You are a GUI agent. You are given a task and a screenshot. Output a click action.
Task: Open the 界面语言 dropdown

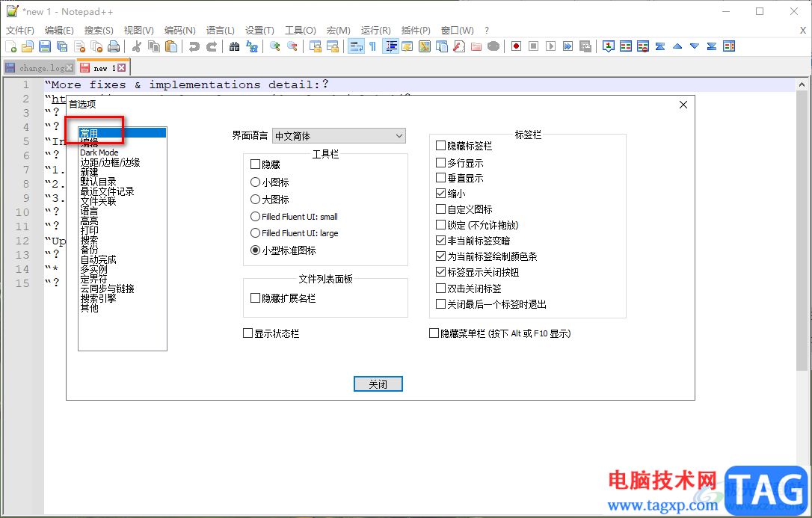[339, 136]
